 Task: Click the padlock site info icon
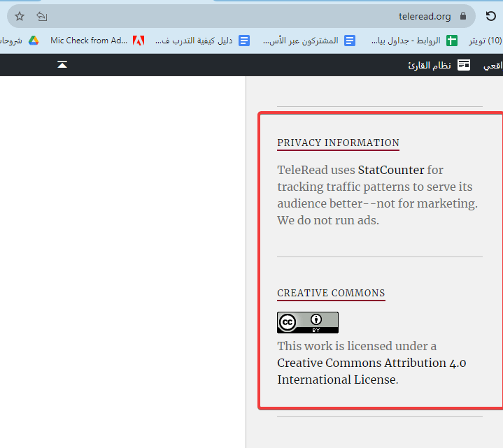[x=463, y=16]
